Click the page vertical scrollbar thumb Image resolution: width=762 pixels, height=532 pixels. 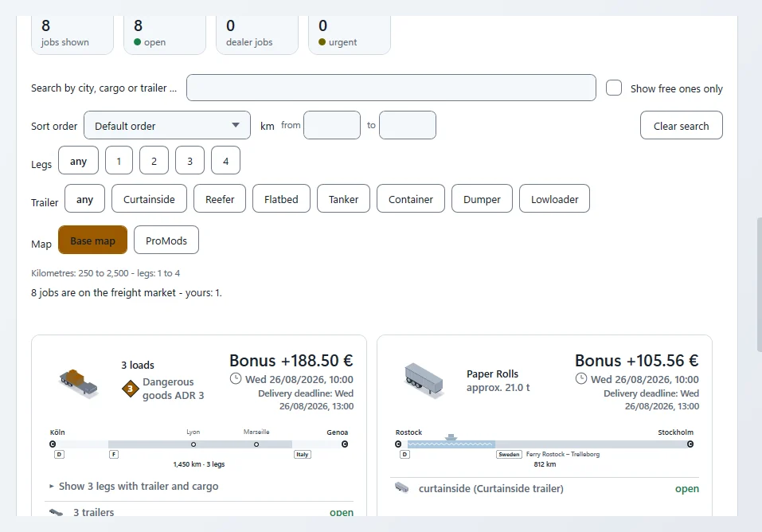(759, 284)
